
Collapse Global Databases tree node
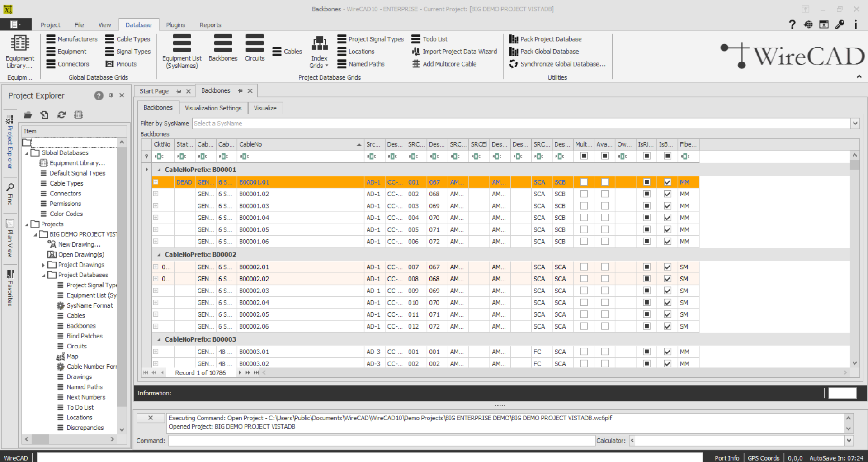tap(27, 153)
